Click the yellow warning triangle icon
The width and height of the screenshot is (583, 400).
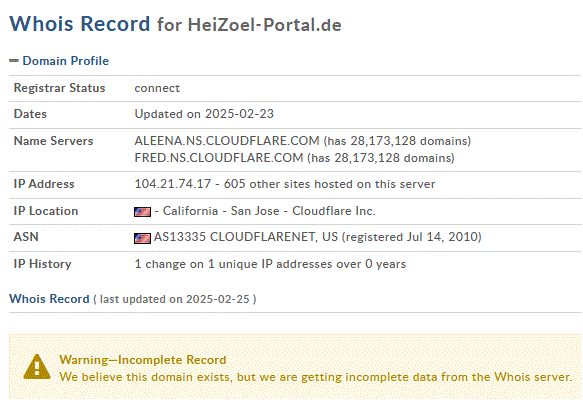coord(37,367)
